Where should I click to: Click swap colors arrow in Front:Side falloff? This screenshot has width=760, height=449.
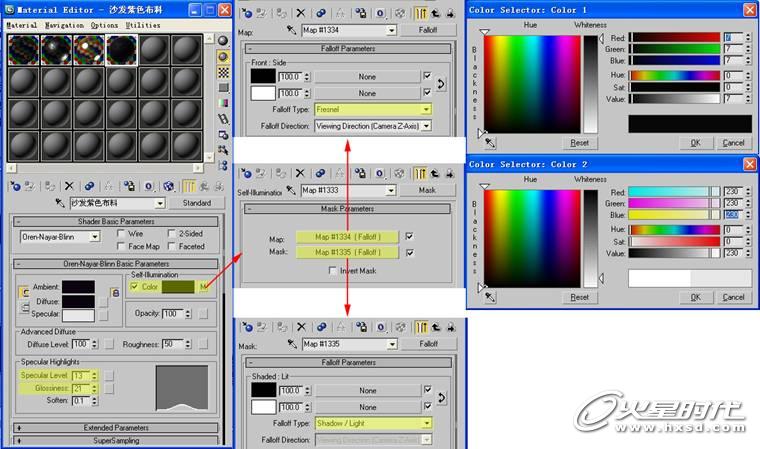tap(441, 84)
